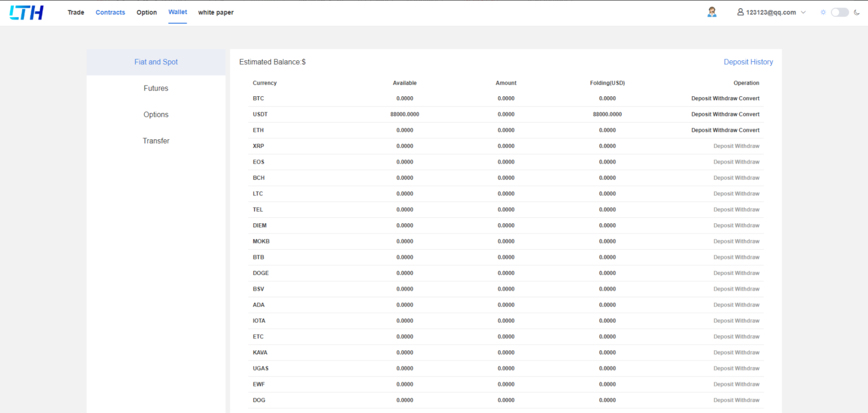Select the Fiat and Spot tab
The image size is (868, 413).
[x=156, y=62]
